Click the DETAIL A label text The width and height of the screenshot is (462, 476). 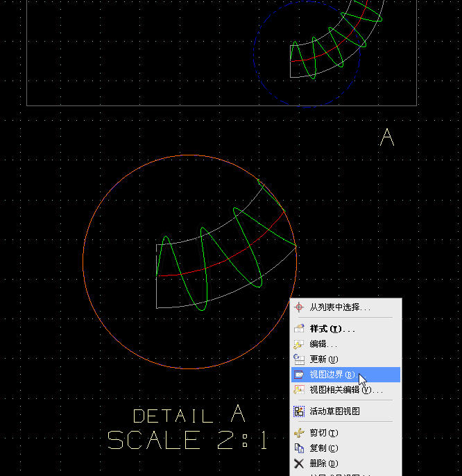[189, 414]
